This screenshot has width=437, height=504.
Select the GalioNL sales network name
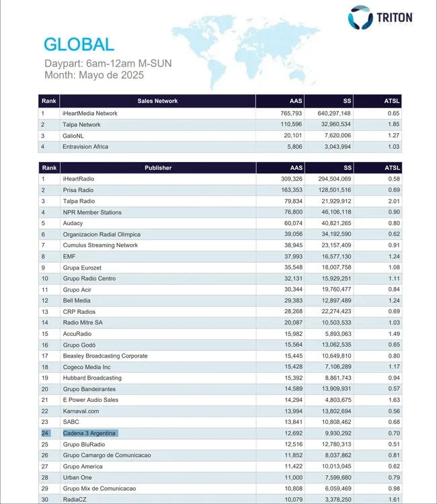[x=75, y=135]
